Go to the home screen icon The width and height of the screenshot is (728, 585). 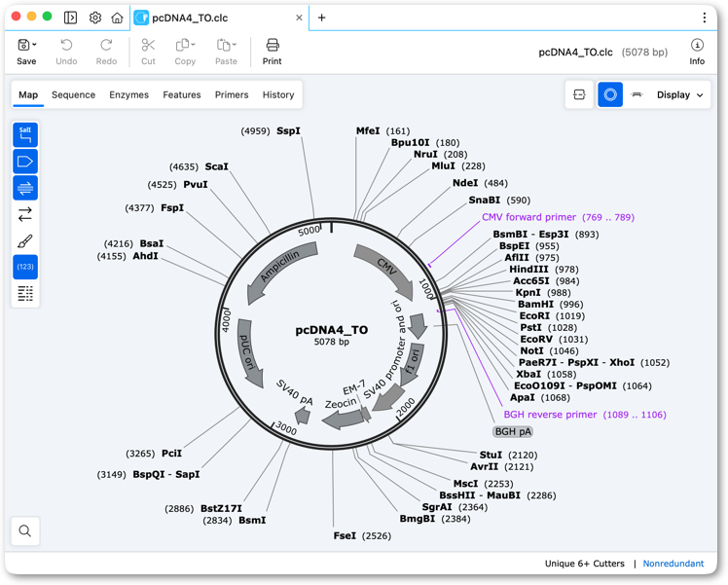pyautogui.click(x=117, y=18)
